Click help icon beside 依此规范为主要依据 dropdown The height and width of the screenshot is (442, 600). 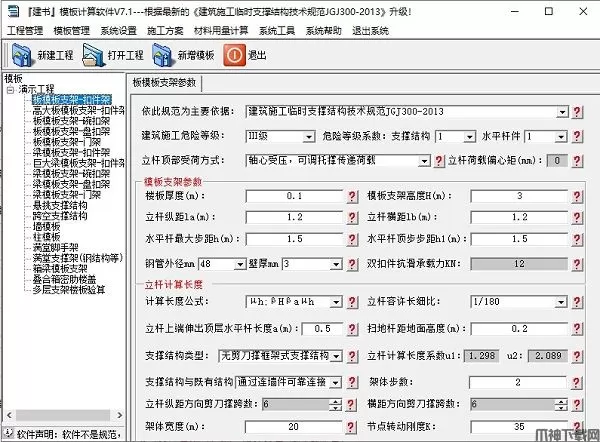point(577,112)
